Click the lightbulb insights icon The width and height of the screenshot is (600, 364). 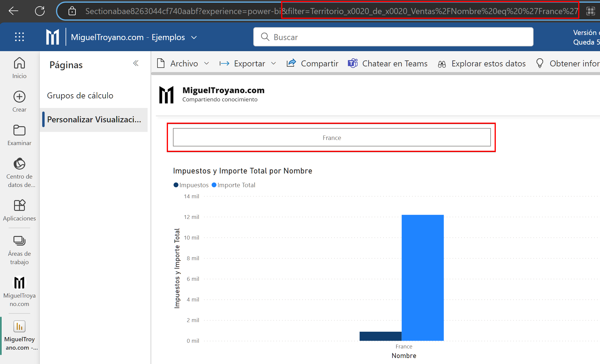click(x=540, y=63)
